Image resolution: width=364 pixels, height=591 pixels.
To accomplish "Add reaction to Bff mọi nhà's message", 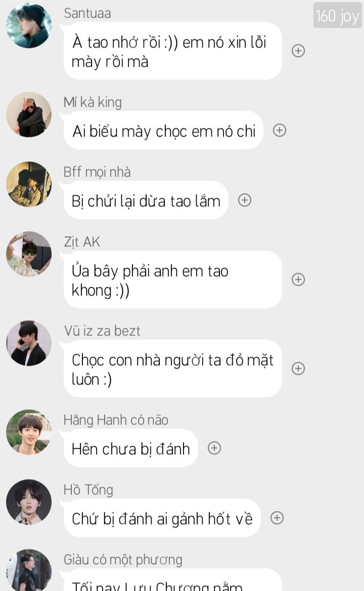I will [x=245, y=200].
